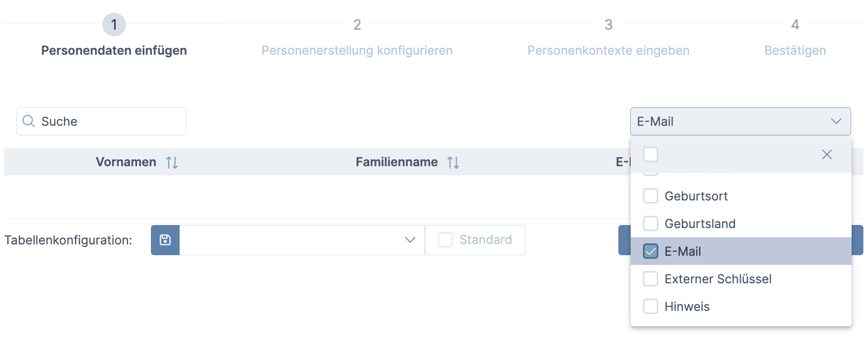Go to step 2 Personenerstellung konfigurieren
868x337 pixels.
[x=357, y=25]
